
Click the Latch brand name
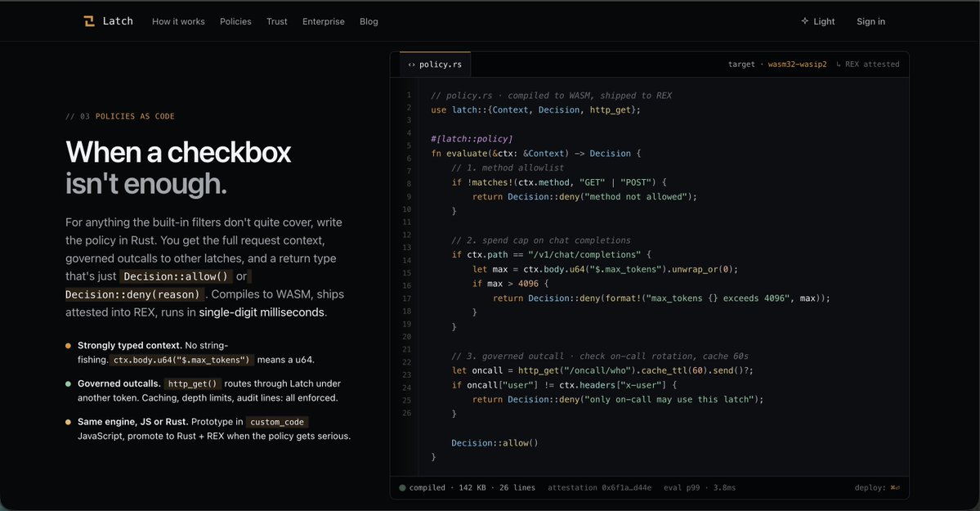coord(118,21)
